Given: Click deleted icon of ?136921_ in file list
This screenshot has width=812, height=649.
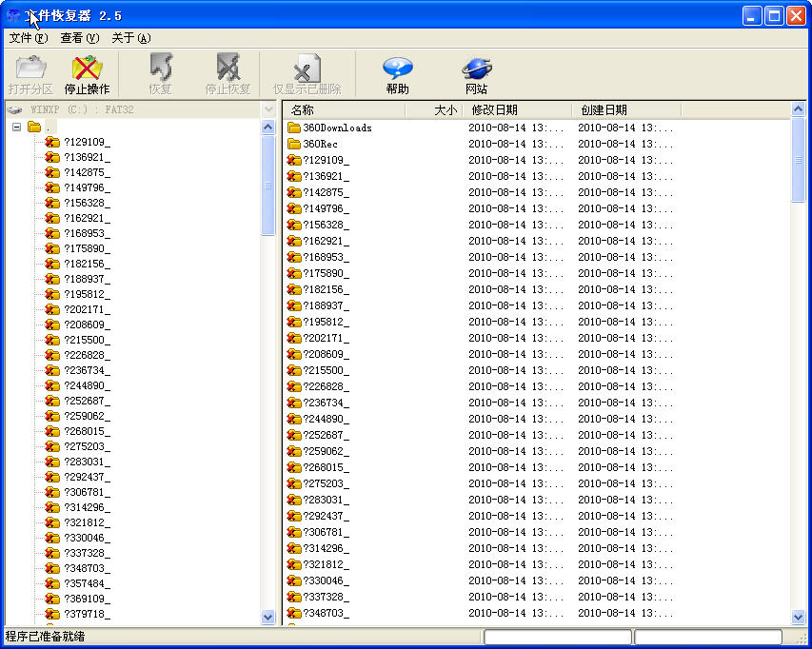Looking at the screenshot, I should [x=293, y=176].
